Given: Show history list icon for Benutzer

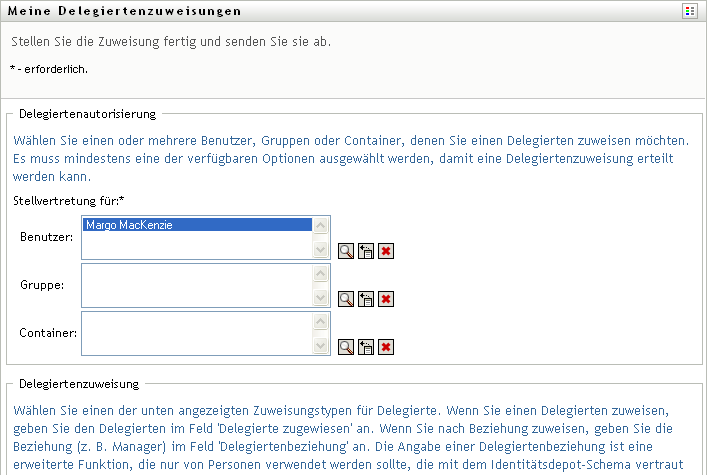Looking at the screenshot, I should point(366,251).
